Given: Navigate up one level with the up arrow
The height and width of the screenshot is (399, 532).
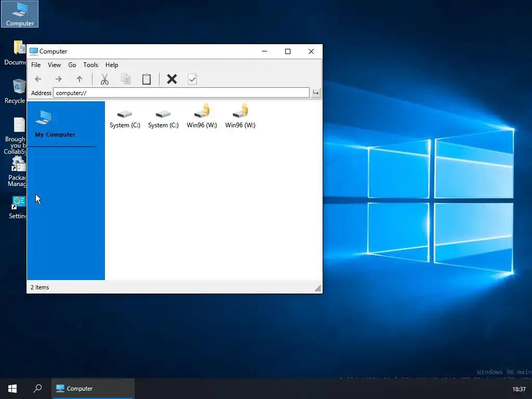Looking at the screenshot, I should (79, 79).
